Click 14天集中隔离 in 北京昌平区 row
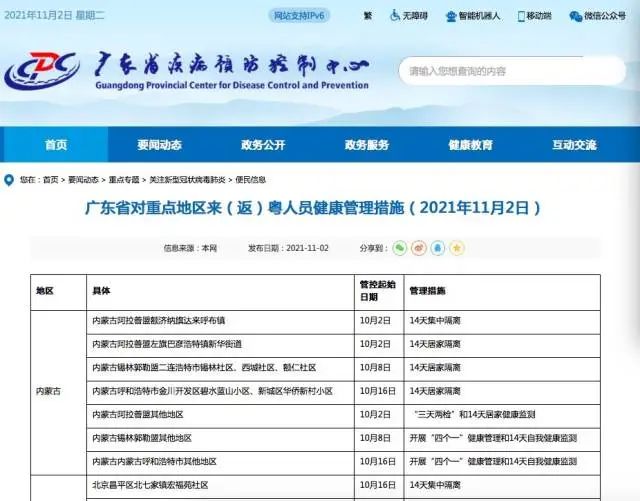This screenshot has width=640, height=501. [435, 485]
